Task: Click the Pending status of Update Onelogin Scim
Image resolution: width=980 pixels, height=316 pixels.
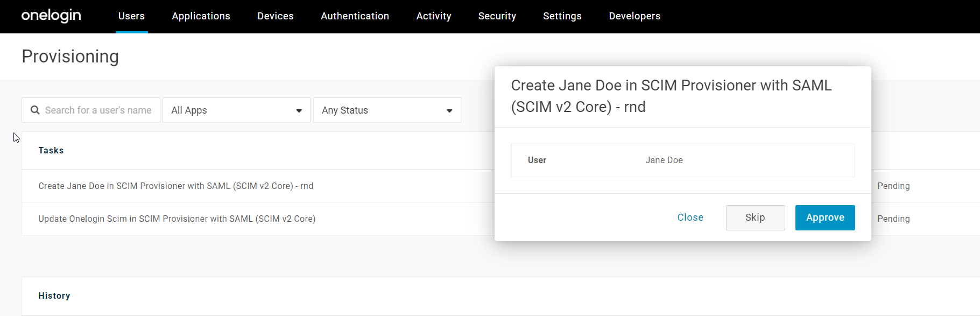Action: (893, 219)
